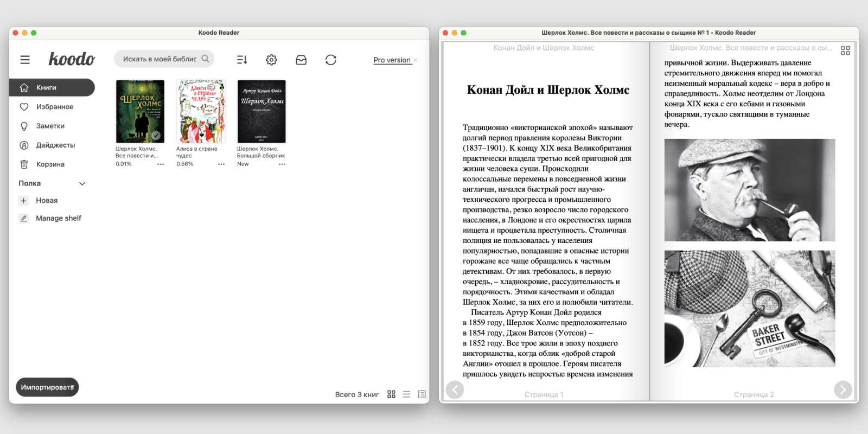Screen dimensions: 868x434
Task: Open the sort books icon
Action: click(242, 60)
